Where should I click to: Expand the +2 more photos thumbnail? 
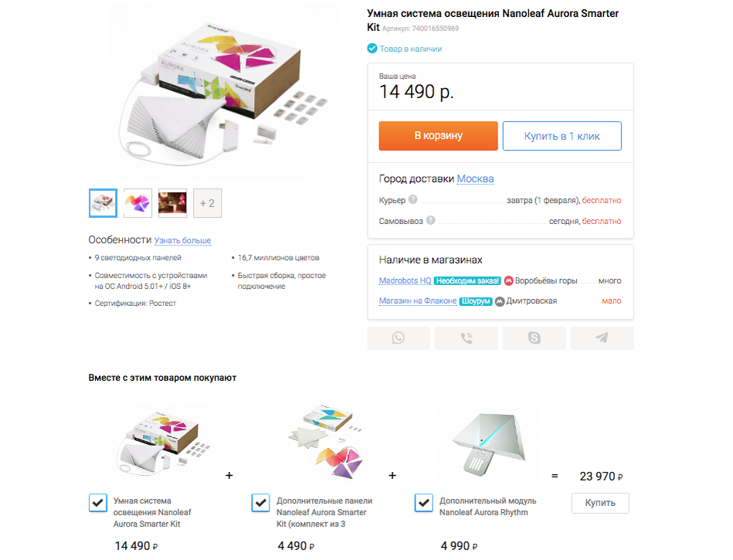pyautogui.click(x=207, y=203)
